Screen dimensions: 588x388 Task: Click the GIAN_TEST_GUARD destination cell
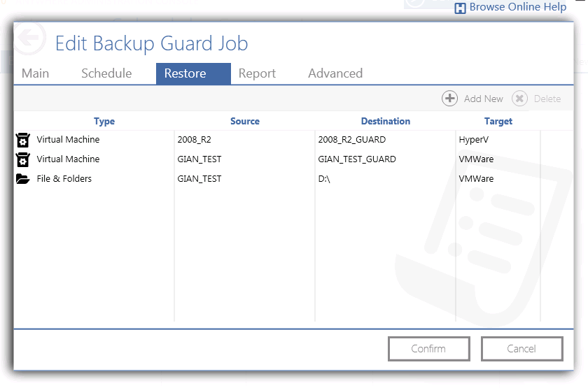[357, 159]
